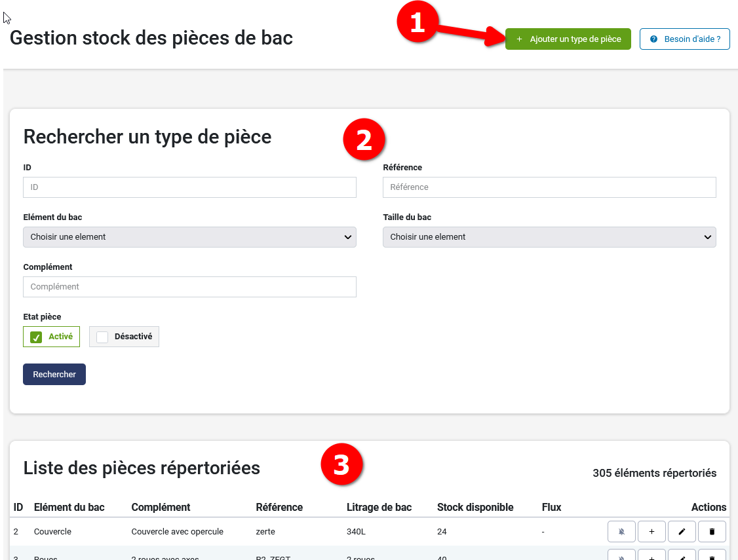Edit the Couvercle piece using the pencil icon
The height and width of the screenshot is (560, 738).
[682, 531]
